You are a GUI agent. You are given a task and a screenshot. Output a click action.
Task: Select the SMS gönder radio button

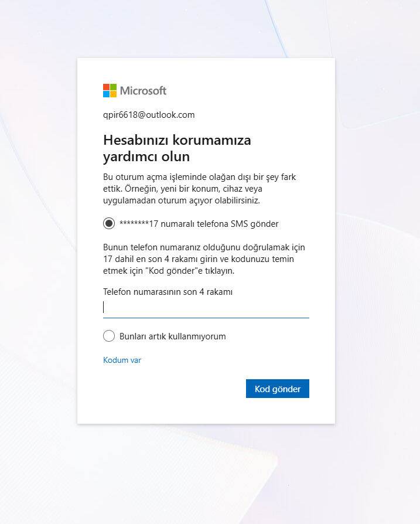coord(109,223)
